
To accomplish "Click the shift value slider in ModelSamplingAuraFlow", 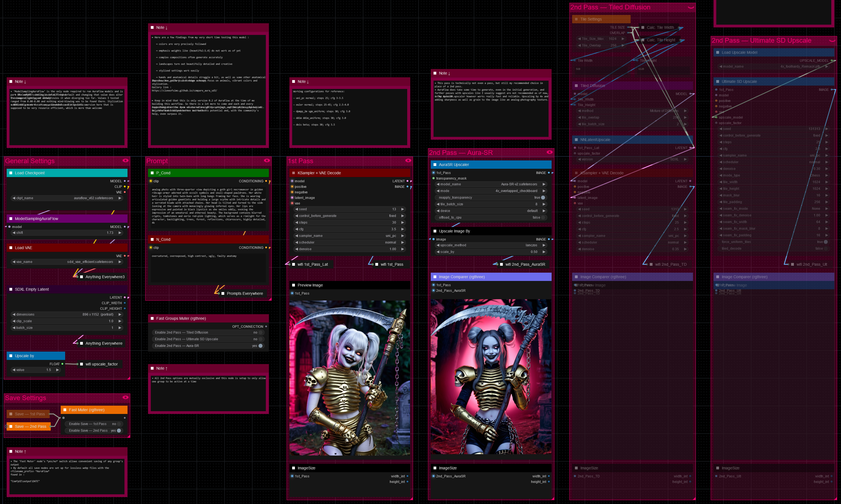I will click(67, 233).
